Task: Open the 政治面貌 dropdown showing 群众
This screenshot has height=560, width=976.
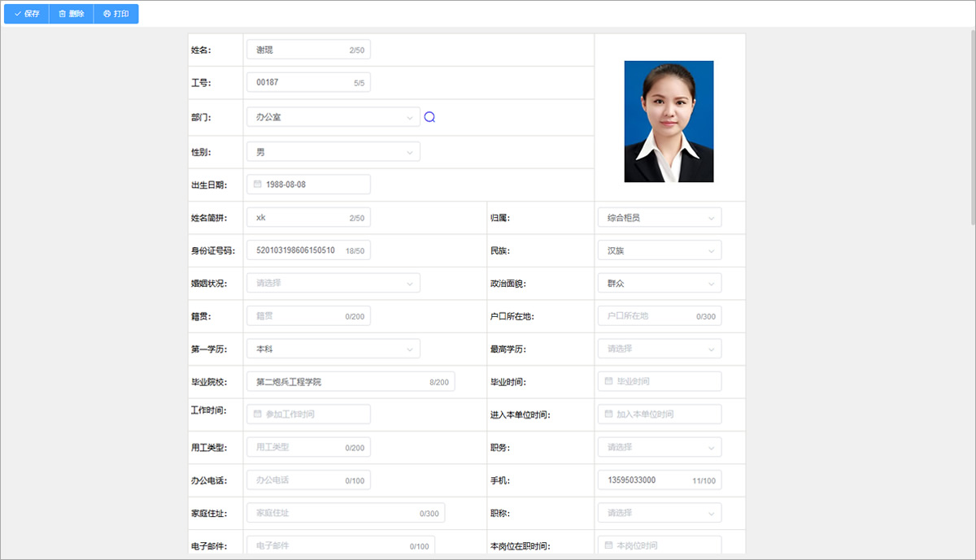Action: point(660,284)
